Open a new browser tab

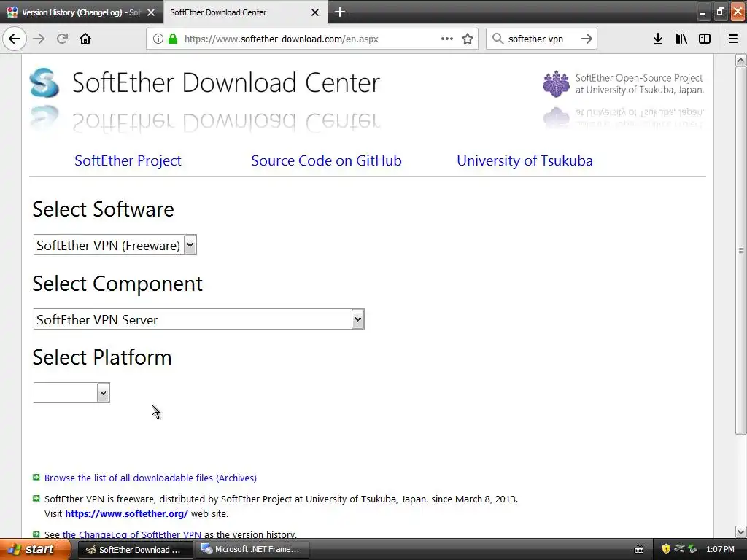[340, 12]
